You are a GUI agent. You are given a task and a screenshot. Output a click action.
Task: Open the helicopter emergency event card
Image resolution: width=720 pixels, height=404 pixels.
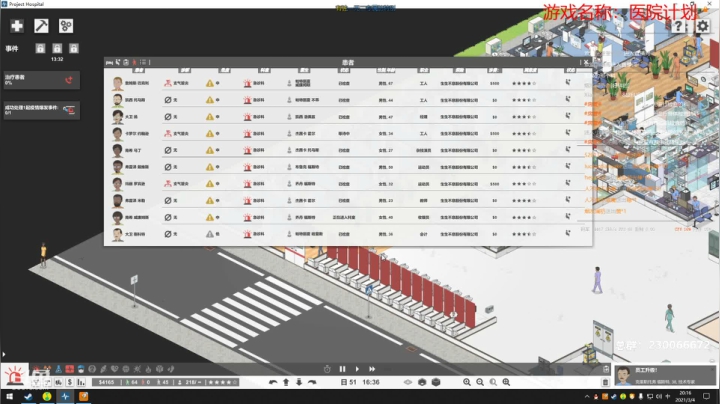pyautogui.click(x=41, y=110)
